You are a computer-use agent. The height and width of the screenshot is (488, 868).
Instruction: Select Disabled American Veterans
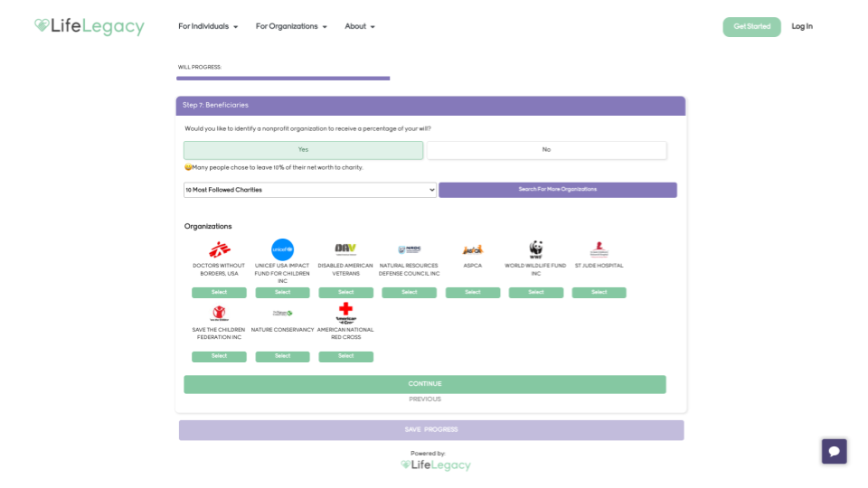[x=346, y=292]
